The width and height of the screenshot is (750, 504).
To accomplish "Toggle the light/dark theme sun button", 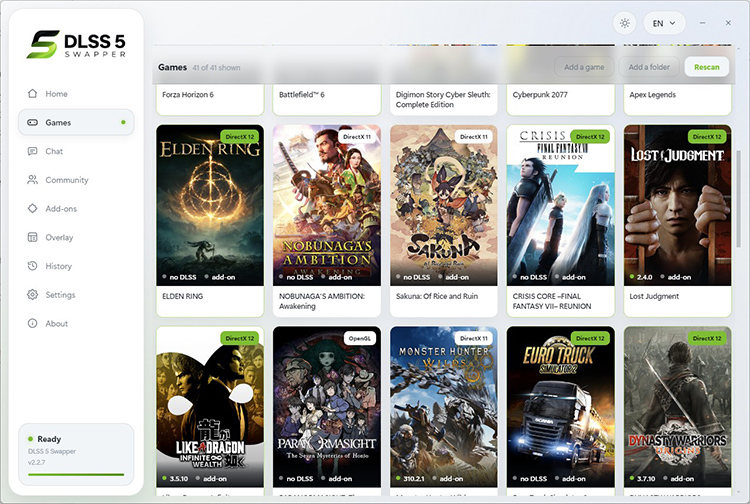I will point(624,23).
